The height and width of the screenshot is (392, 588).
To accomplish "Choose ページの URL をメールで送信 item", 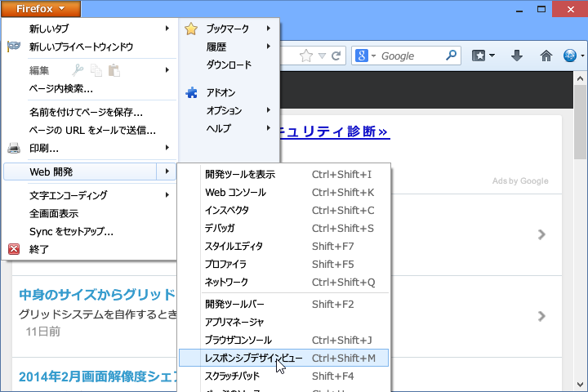I will pos(90,130).
